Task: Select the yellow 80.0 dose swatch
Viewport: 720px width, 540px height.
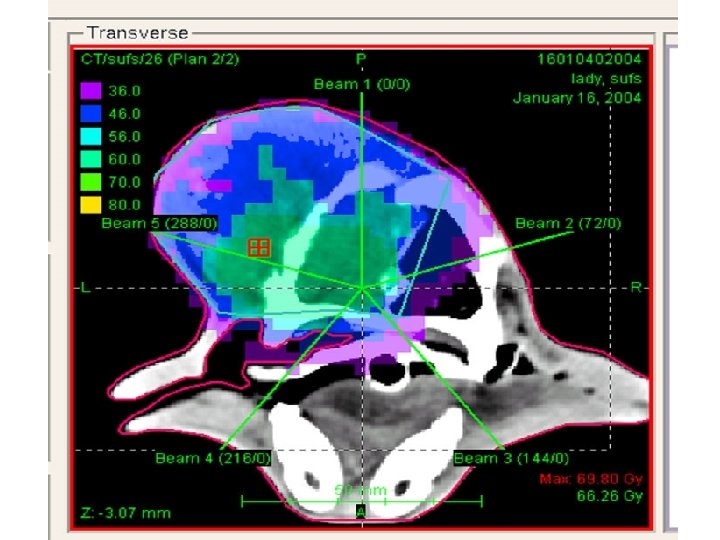Action: (91, 205)
